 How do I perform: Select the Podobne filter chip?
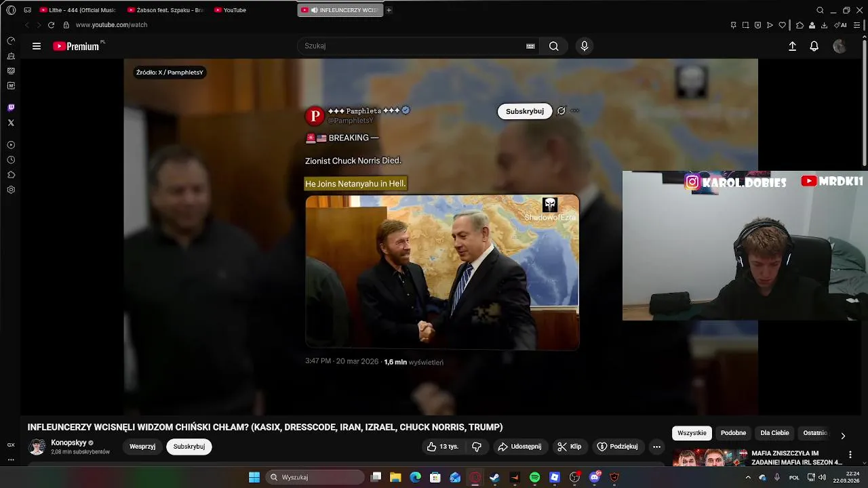coord(733,433)
